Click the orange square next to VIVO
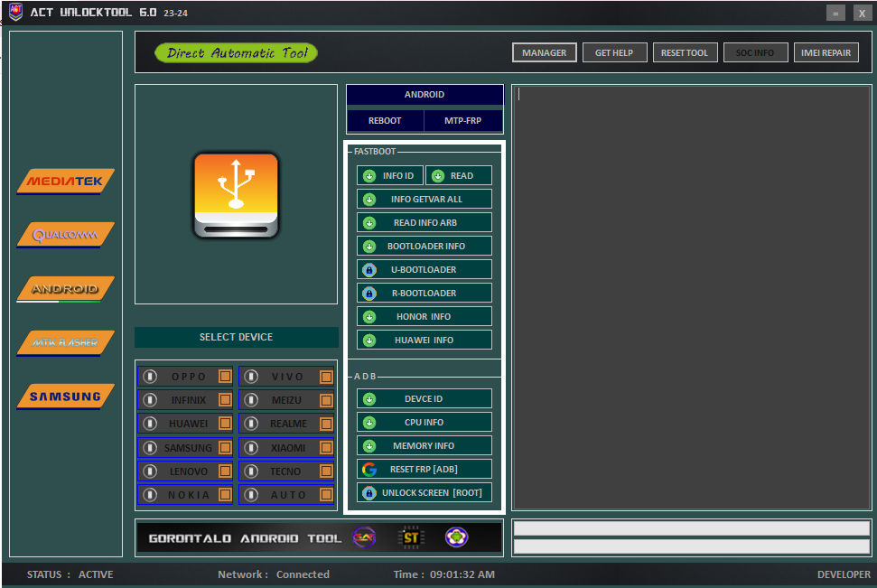The width and height of the screenshot is (877, 588). pos(326,377)
